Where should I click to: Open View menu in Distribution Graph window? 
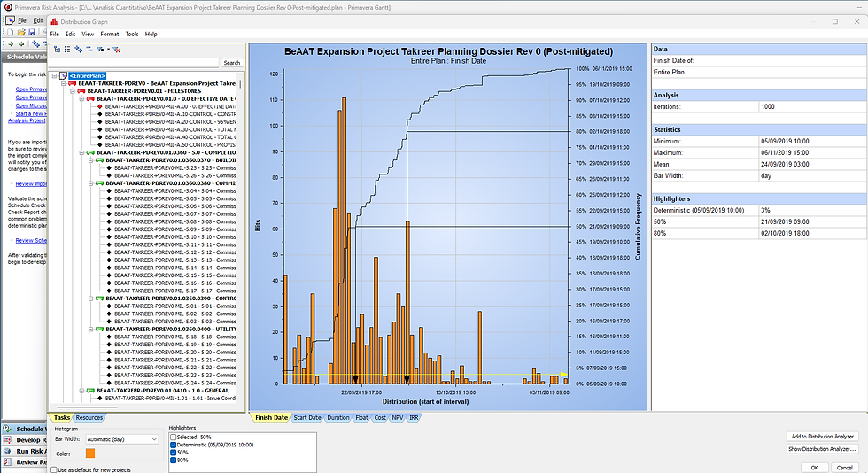point(88,34)
